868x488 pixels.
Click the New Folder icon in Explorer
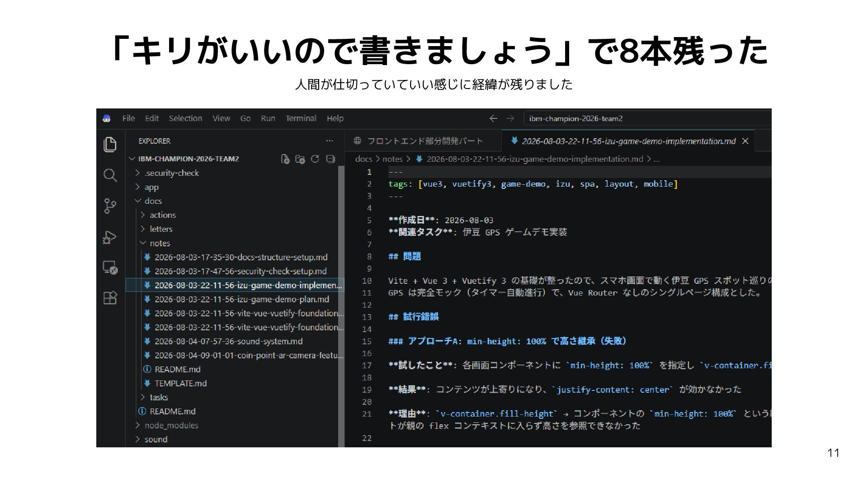[300, 159]
